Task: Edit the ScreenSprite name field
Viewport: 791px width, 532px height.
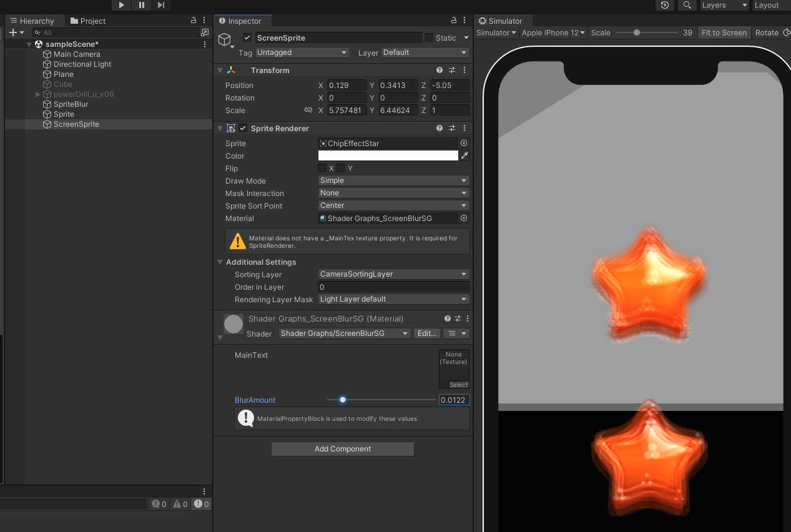Action: (x=339, y=37)
